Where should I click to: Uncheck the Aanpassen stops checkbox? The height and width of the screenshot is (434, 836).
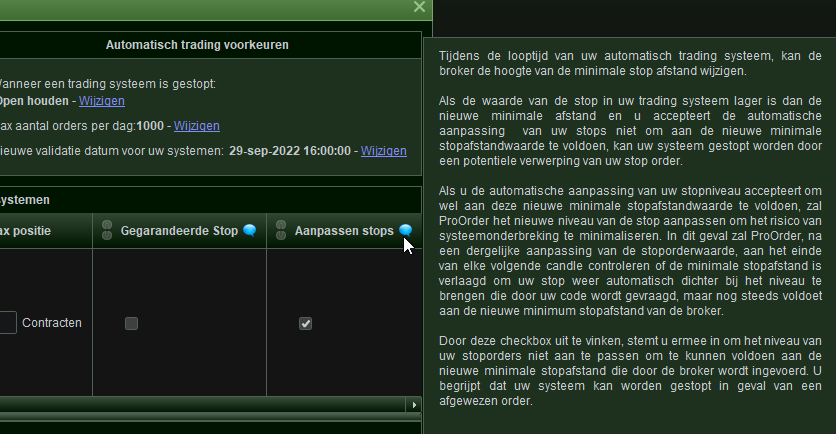[306, 324]
